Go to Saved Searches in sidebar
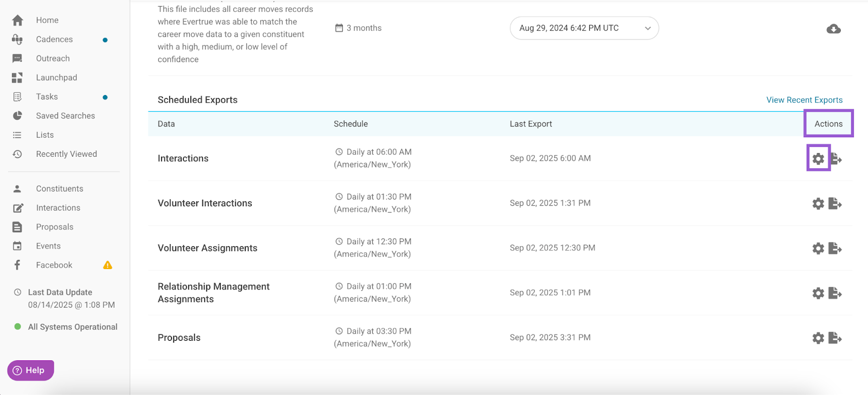This screenshot has height=395, width=868. 65,116
